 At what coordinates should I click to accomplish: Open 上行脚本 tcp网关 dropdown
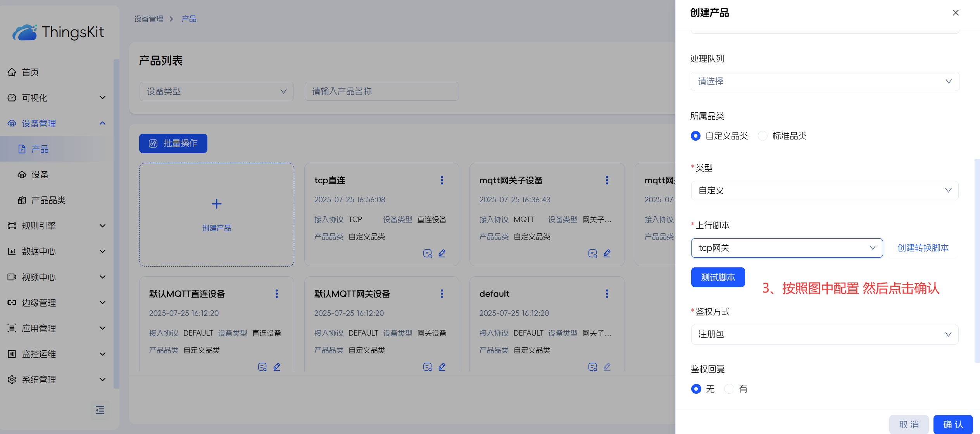click(787, 248)
